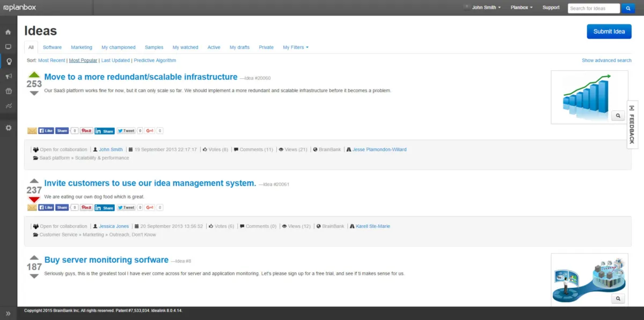
Task: Downvote the idea with 237 votes
Action: point(34,199)
